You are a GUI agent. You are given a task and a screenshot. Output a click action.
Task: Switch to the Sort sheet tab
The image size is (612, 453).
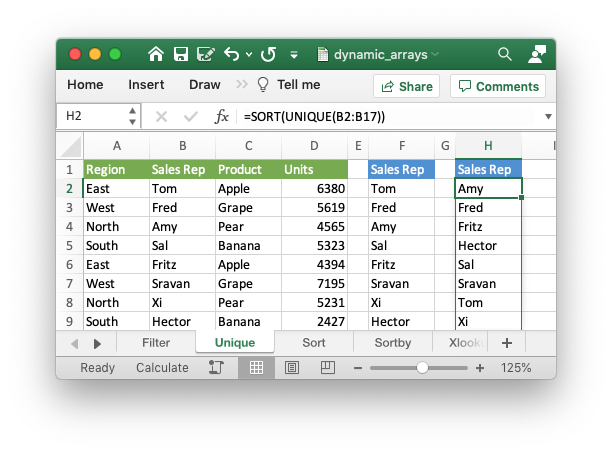tap(314, 343)
